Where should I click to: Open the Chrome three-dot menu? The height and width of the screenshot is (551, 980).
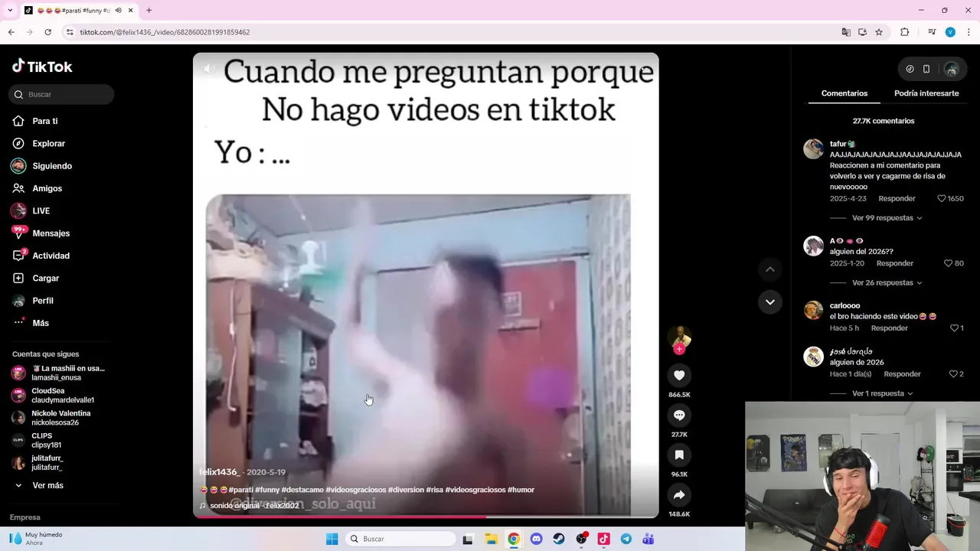click(969, 32)
